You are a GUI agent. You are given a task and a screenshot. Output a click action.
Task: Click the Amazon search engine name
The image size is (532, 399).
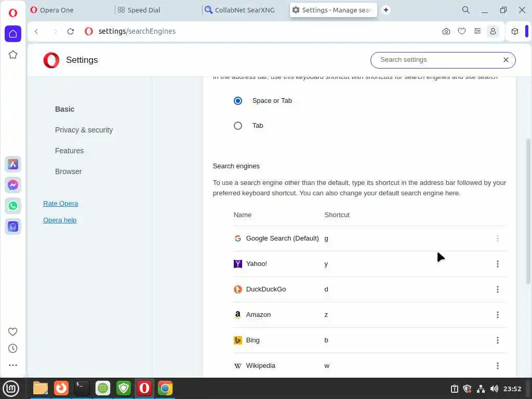tap(258, 314)
